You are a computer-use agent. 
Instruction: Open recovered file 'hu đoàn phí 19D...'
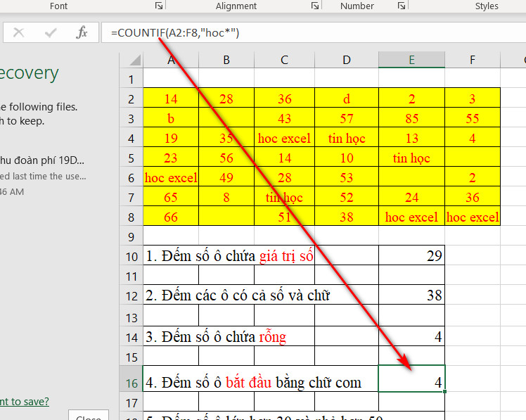point(42,160)
